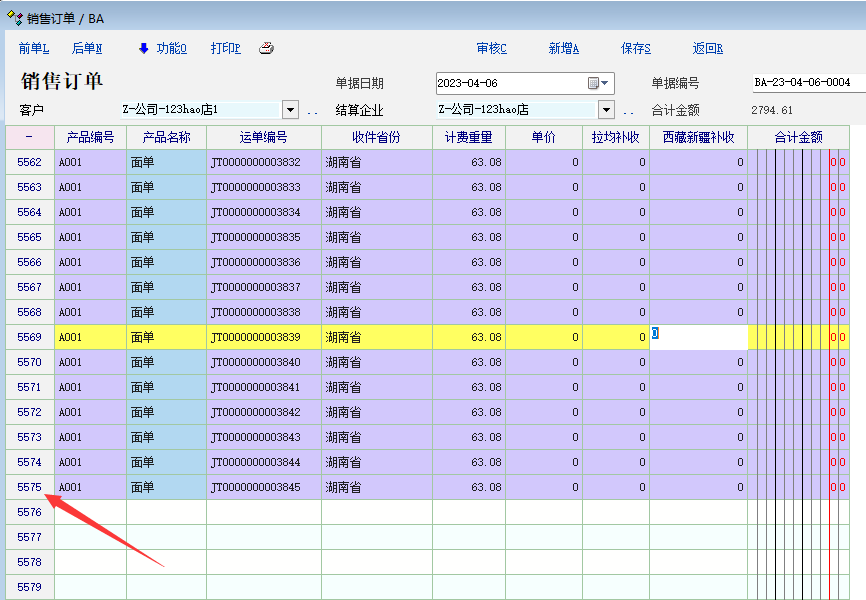Open the 功能 menu with the blue arrow
Image resolution: width=866 pixels, height=600 pixels.
coord(161,48)
